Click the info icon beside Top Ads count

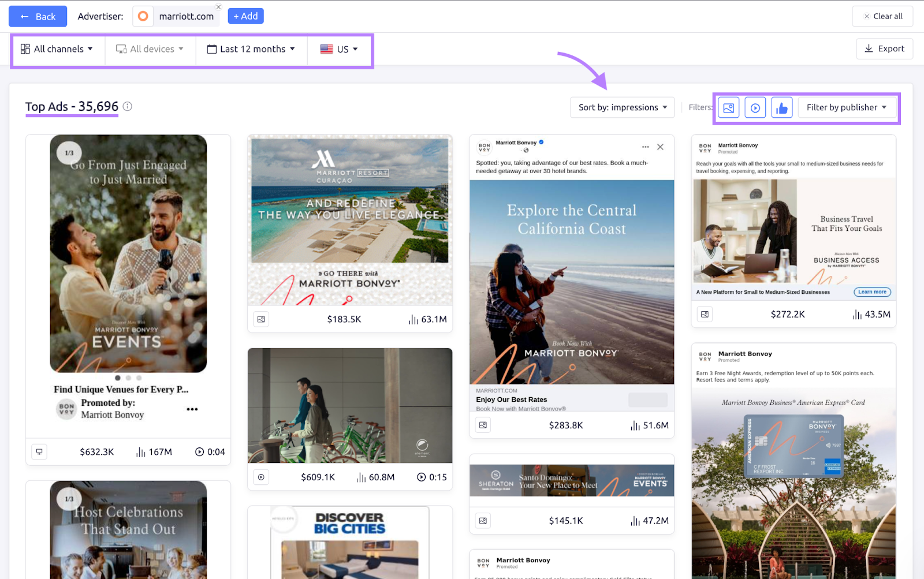tap(128, 106)
